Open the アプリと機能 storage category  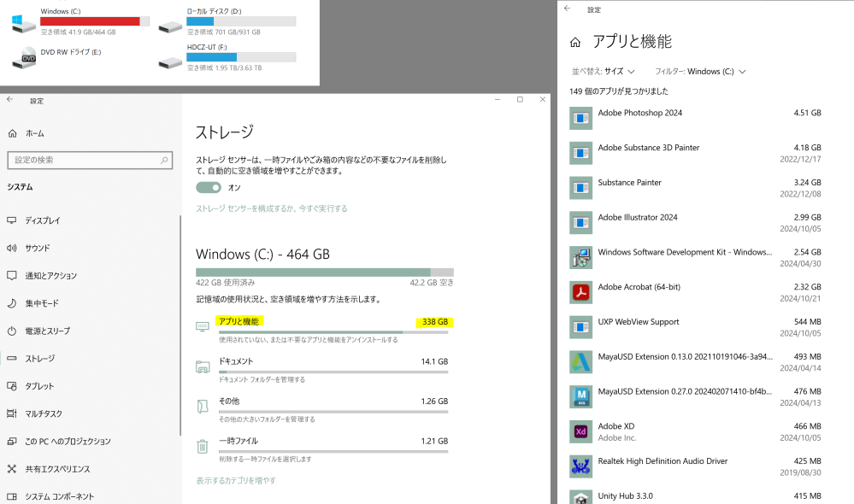click(x=239, y=321)
